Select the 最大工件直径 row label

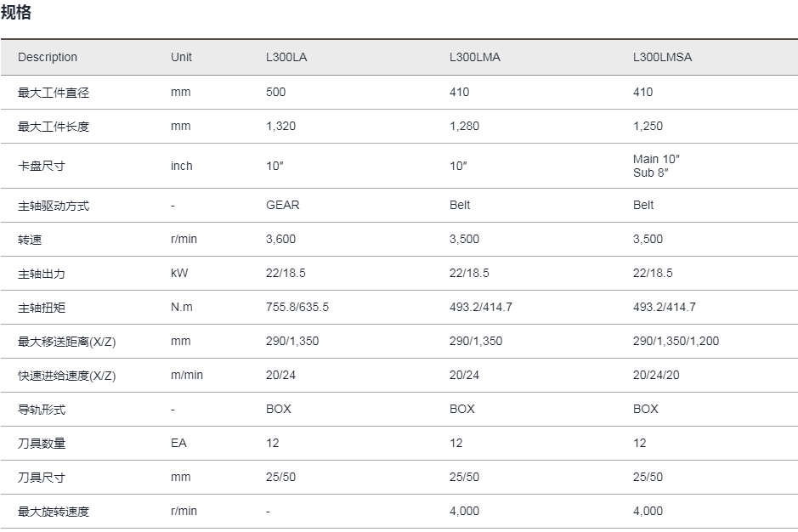[54, 93]
